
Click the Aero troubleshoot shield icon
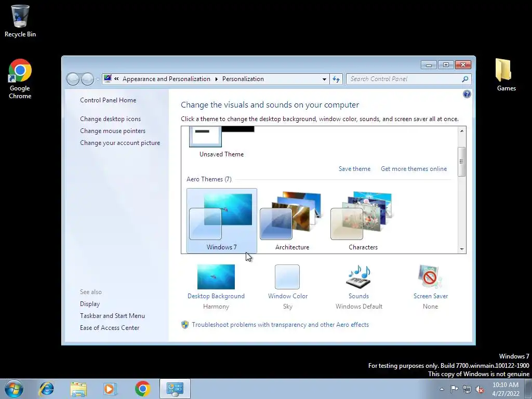pyautogui.click(x=185, y=325)
